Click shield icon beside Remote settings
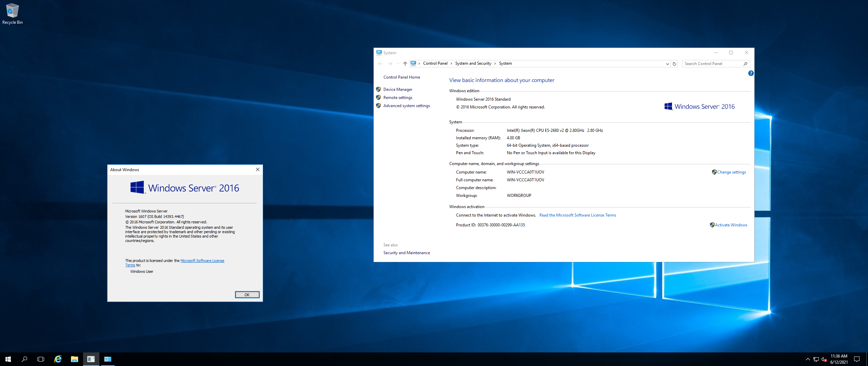 click(x=378, y=98)
